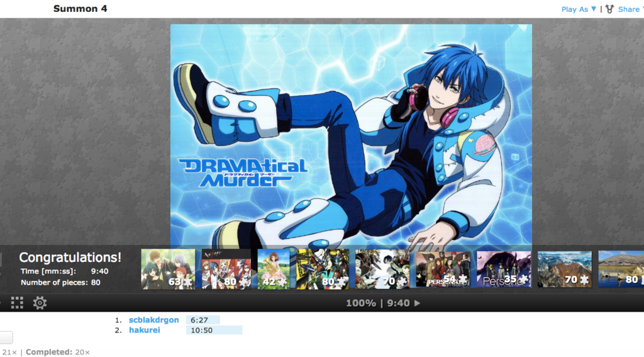The height and width of the screenshot is (357, 644).
Task: Click the Summon 4 puzzle title
Action: [x=80, y=9]
